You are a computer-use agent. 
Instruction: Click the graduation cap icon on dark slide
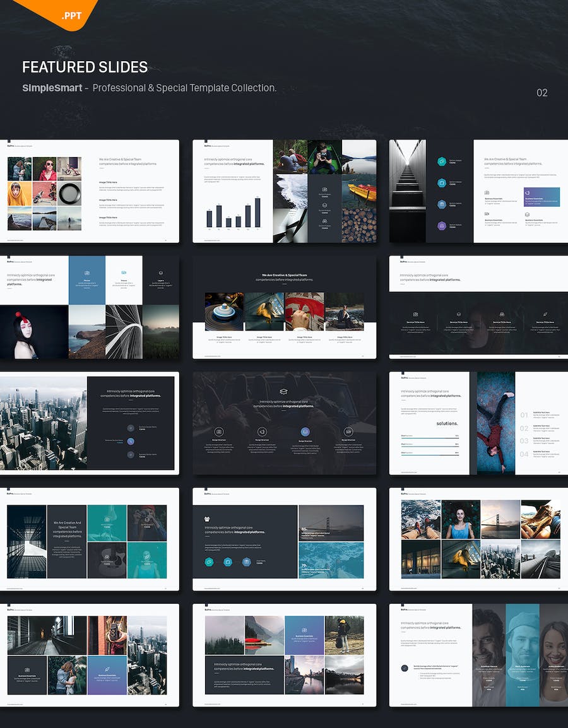(x=283, y=392)
